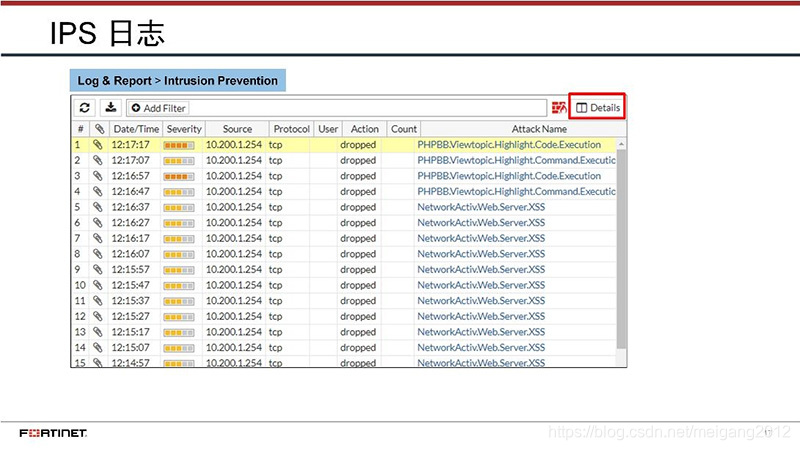Click severity bar in row 12:17:17
Screen dimensions: 800x450
(x=179, y=146)
